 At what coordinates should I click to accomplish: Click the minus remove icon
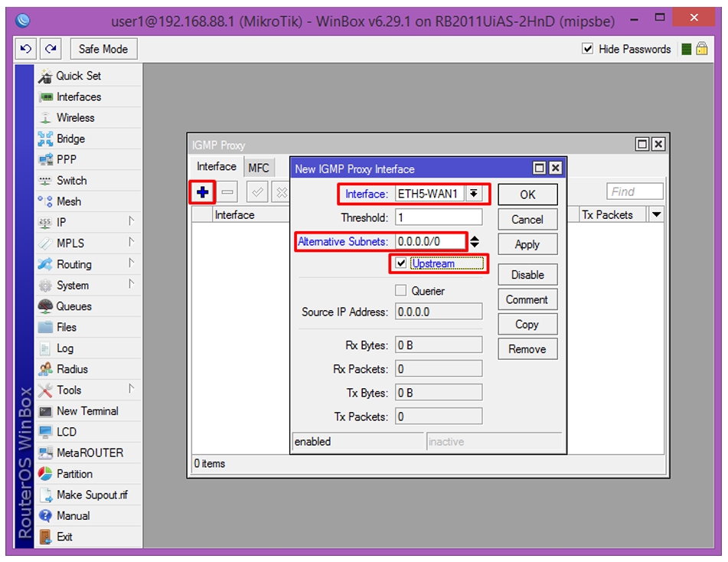click(x=227, y=192)
